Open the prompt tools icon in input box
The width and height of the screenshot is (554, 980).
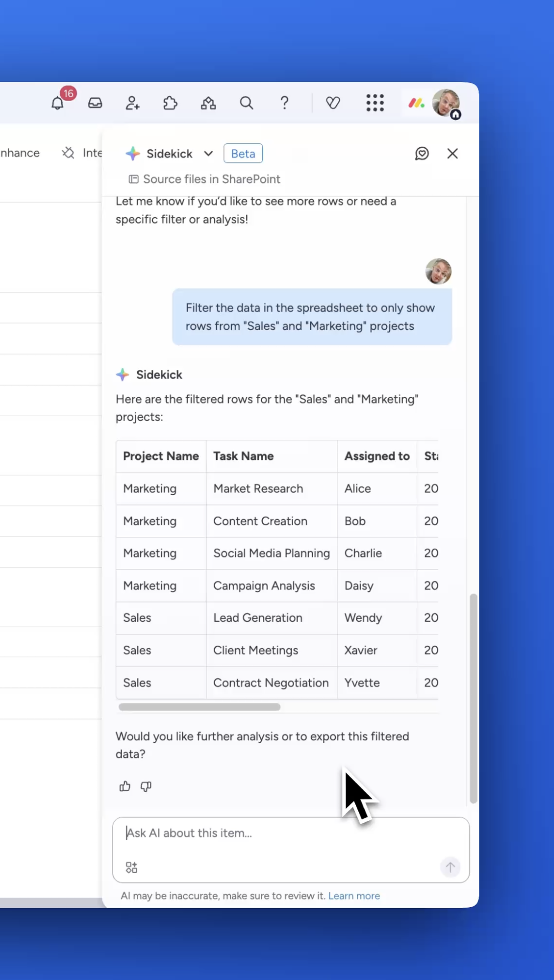[132, 867]
